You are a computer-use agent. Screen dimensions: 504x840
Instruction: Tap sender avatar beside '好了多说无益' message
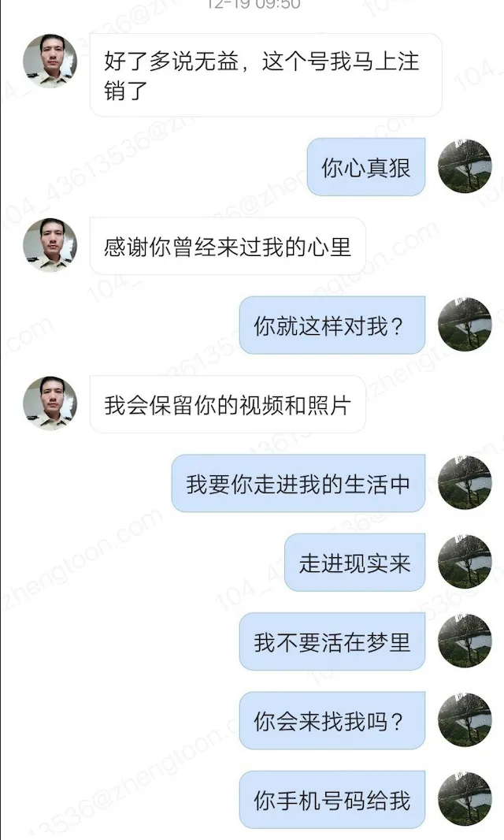[50, 61]
